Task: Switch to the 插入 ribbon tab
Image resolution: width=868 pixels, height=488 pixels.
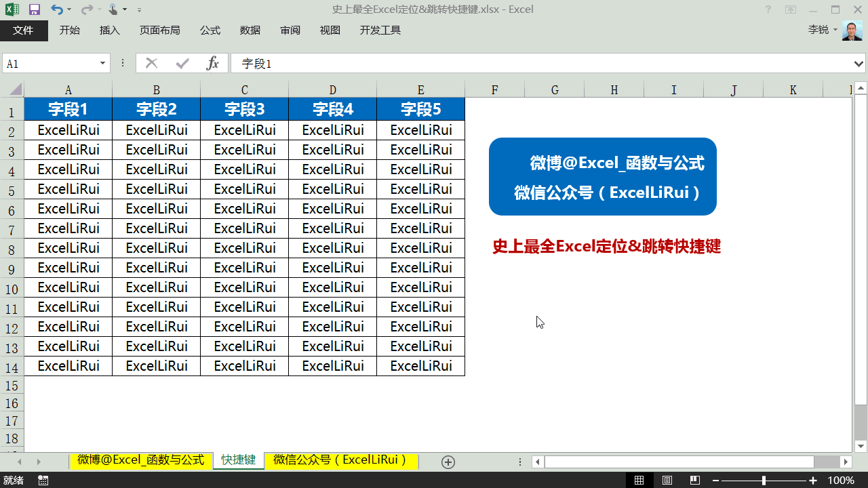Action: point(109,30)
